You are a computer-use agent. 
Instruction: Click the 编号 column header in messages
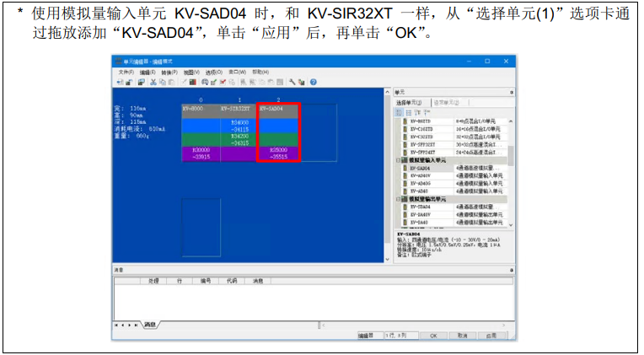[206, 281]
